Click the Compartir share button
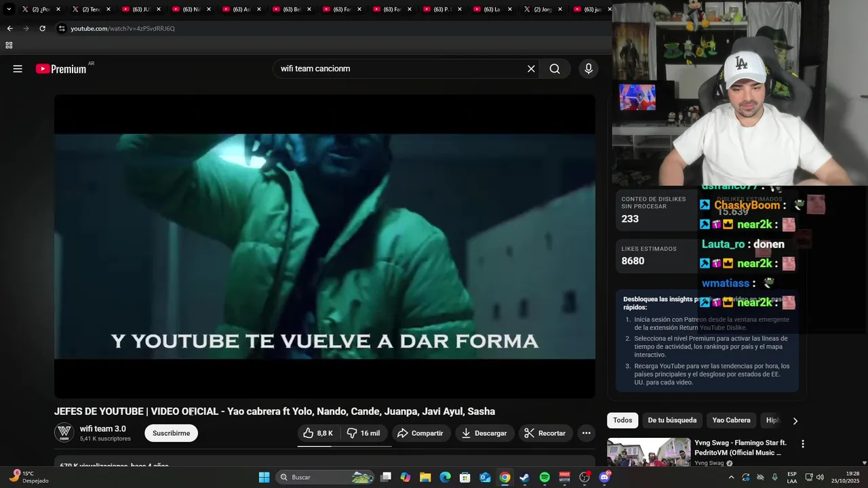The image size is (868, 488). [420, 433]
